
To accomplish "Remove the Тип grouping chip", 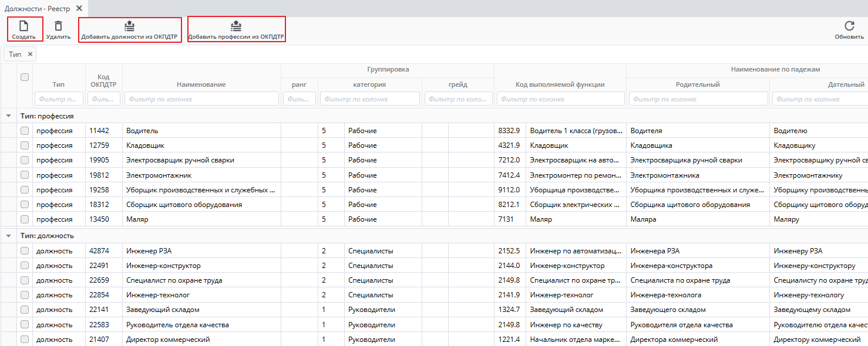I will coord(30,54).
